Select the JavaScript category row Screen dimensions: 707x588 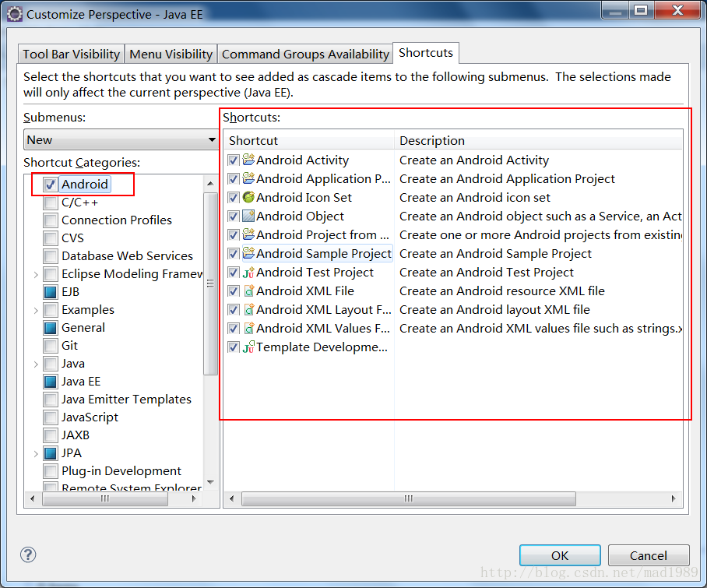(90, 417)
